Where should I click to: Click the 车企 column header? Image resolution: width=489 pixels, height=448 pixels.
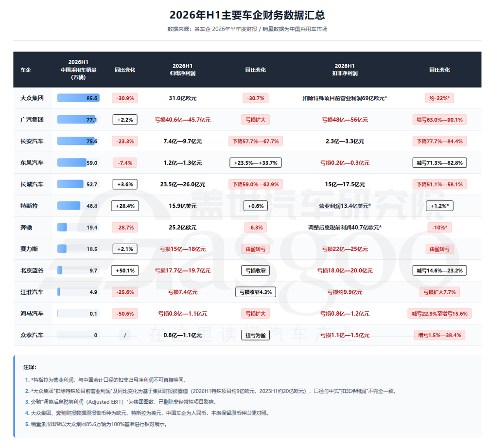26,70
